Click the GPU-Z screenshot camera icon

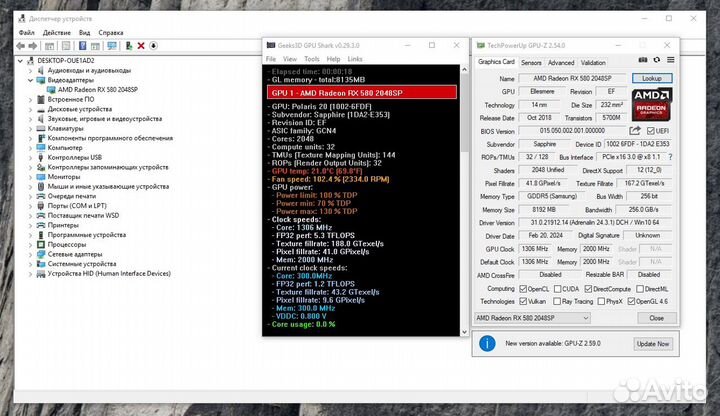[643, 62]
